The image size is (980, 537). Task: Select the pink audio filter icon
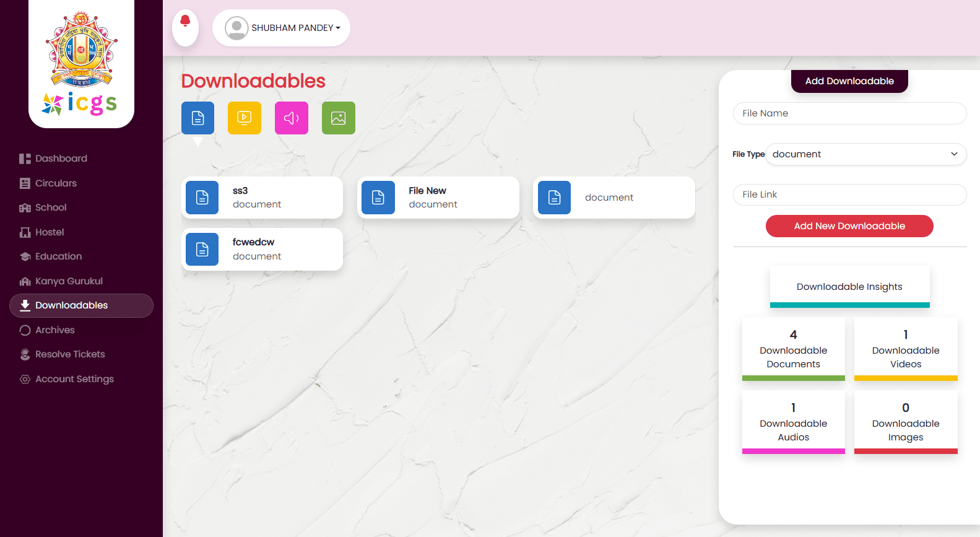[x=292, y=118]
